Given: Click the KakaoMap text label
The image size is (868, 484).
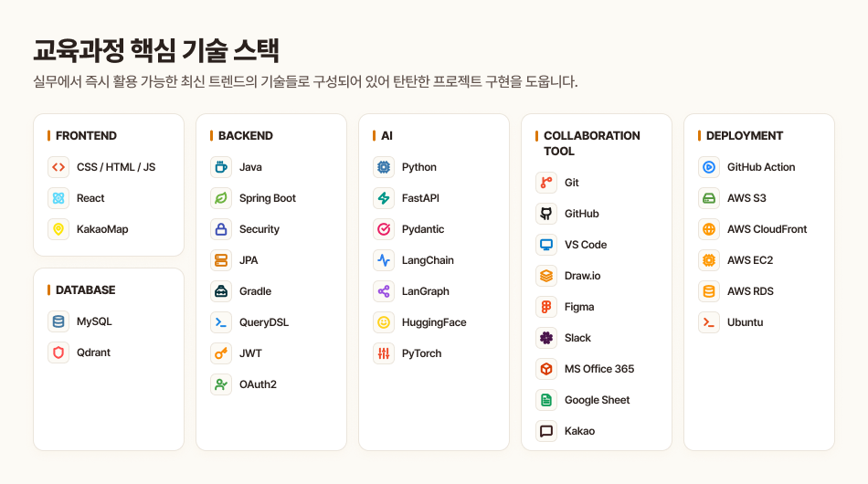Looking at the screenshot, I should 102,229.
